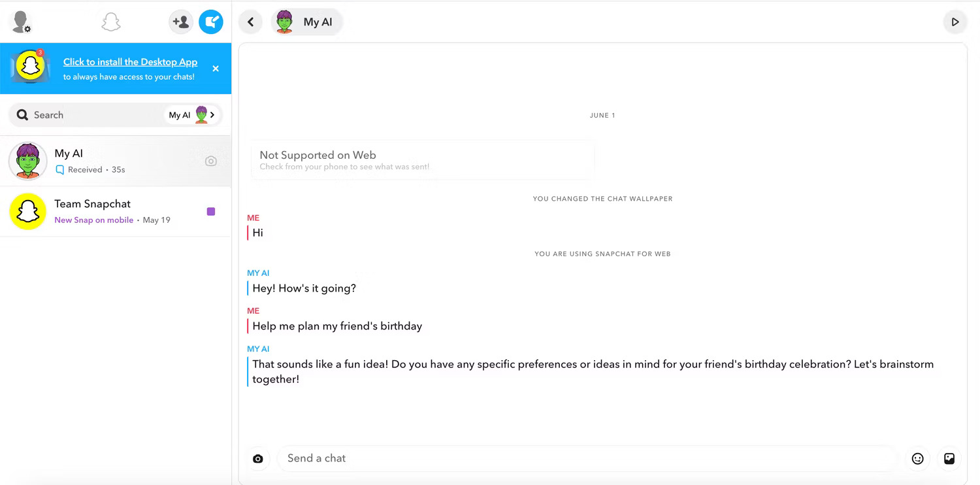Open the Add Friends icon
The height and width of the screenshot is (485, 980).
[181, 22]
